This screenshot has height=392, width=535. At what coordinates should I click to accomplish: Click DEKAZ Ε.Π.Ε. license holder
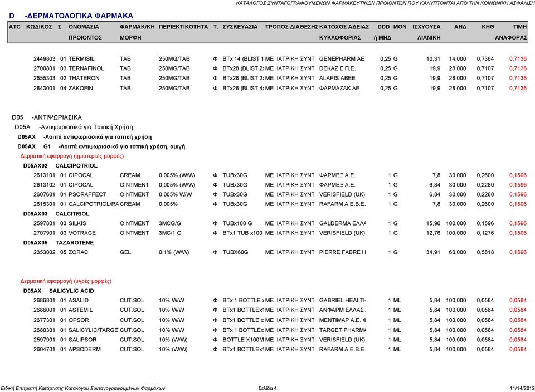point(337,68)
